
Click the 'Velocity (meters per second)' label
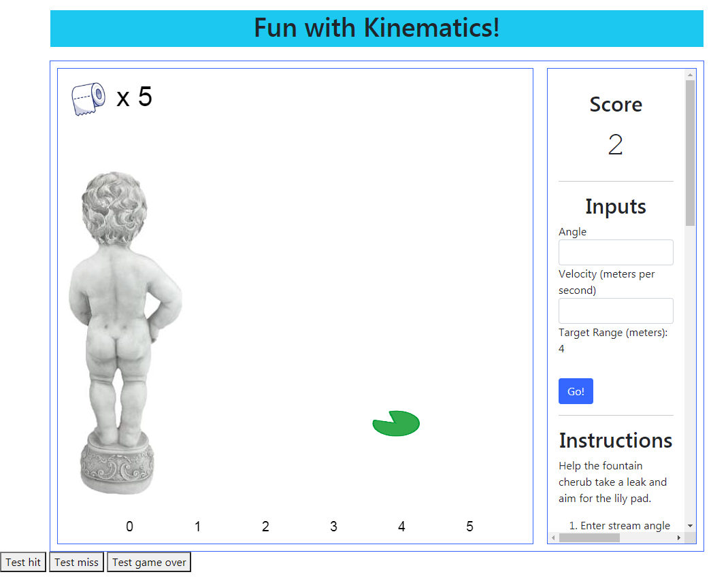tap(606, 282)
